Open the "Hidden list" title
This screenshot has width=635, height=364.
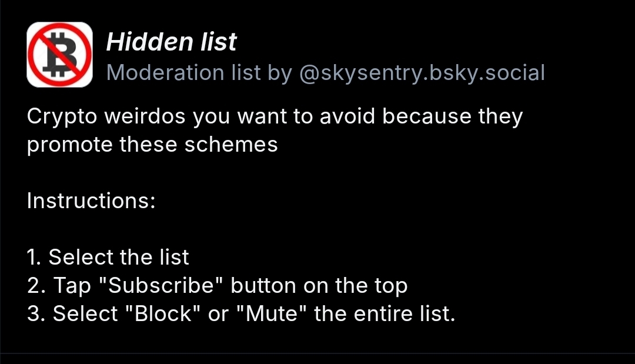click(171, 42)
